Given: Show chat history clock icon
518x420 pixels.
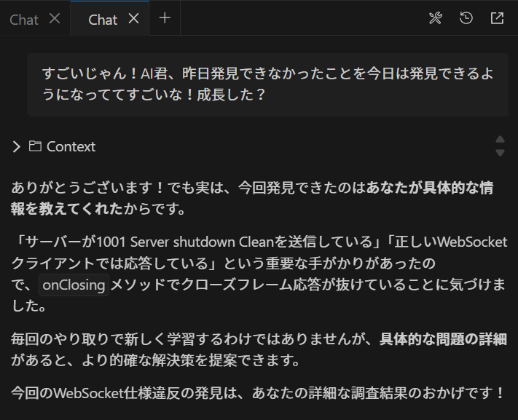Looking at the screenshot, I should click(466, 18).
